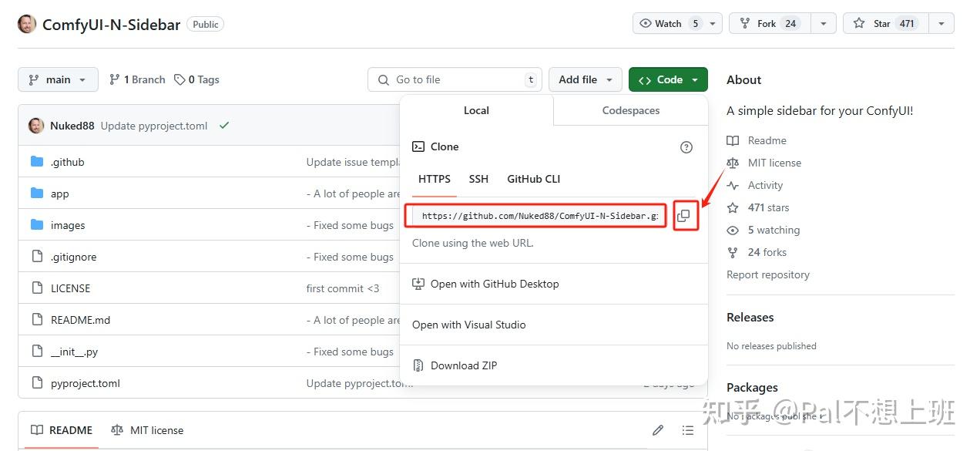Click the Nuked88 owner avatar in header
This screenshot has height=451, width=980.
pyautogui.click(x=27, y=24)
